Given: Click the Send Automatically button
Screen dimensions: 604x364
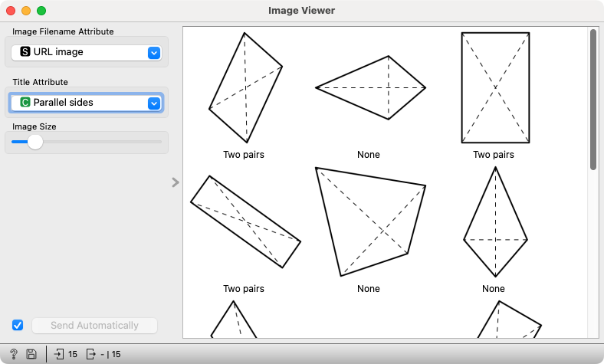Looking at the screenshot, I should coord(94,326).
